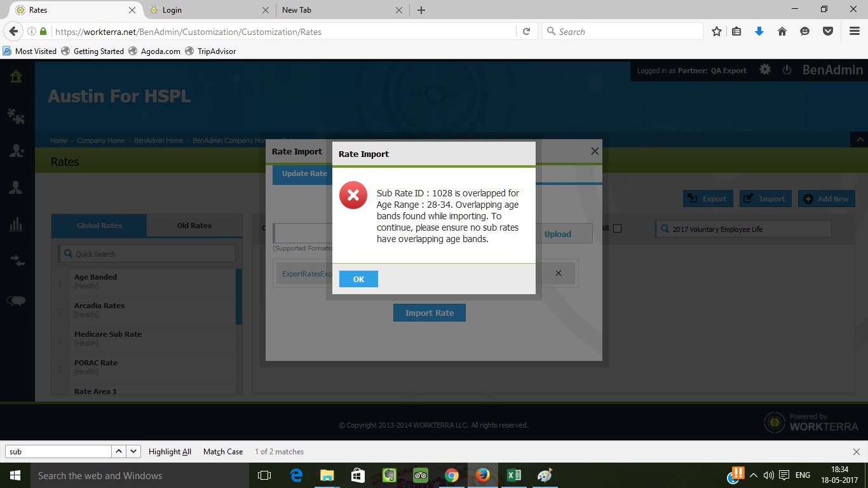Screen dimensions: 868x488
Task: Open Task View on taskbar
Action: point(264,475)
